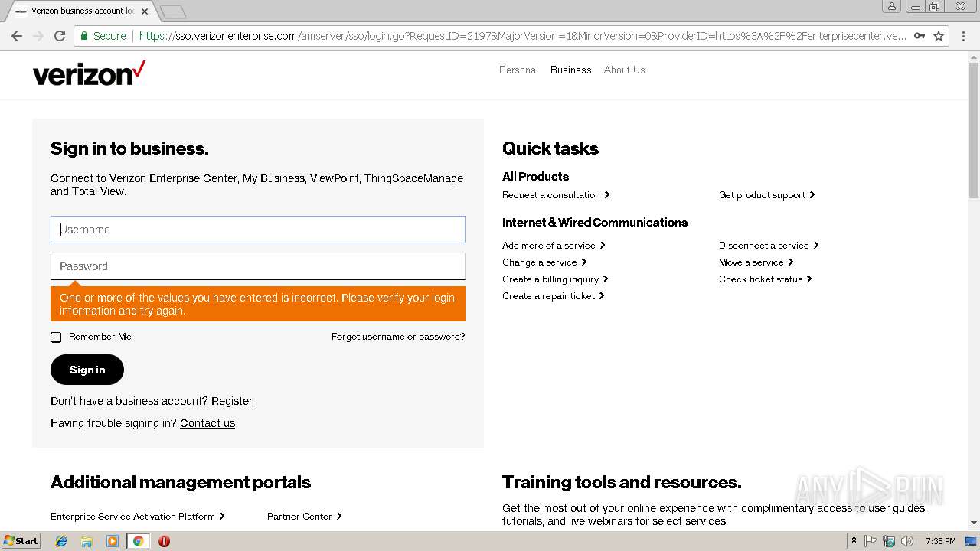Click into the Username field
980x551 pixels.
(258, 230)
